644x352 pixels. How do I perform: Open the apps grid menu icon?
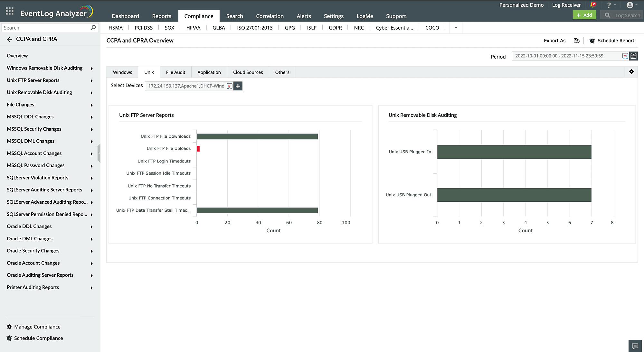point(10,11)
